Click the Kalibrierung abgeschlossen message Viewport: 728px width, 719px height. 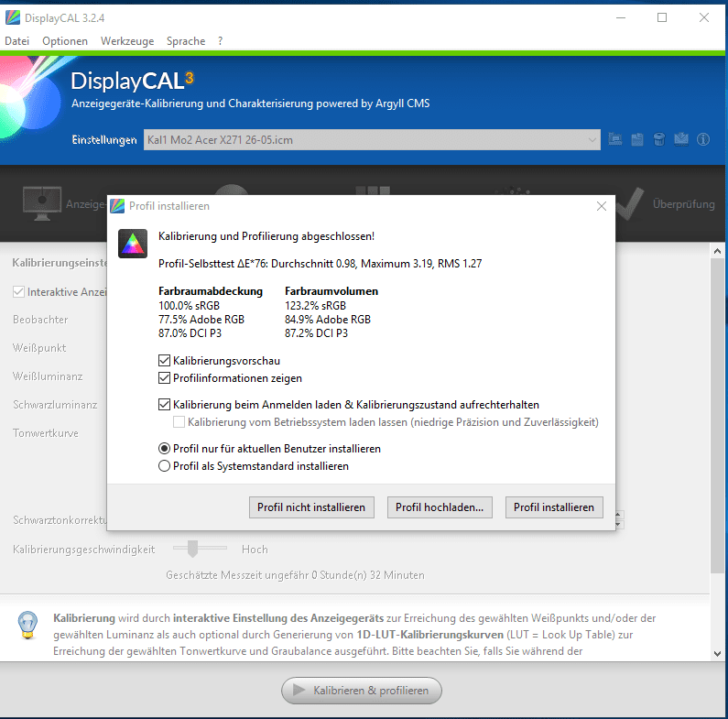[266, 236]
